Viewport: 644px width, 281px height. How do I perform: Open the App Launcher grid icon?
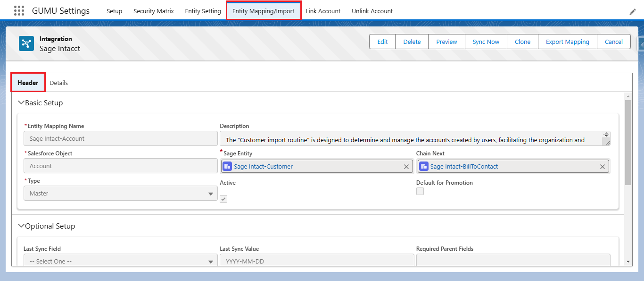coord(19,11)
